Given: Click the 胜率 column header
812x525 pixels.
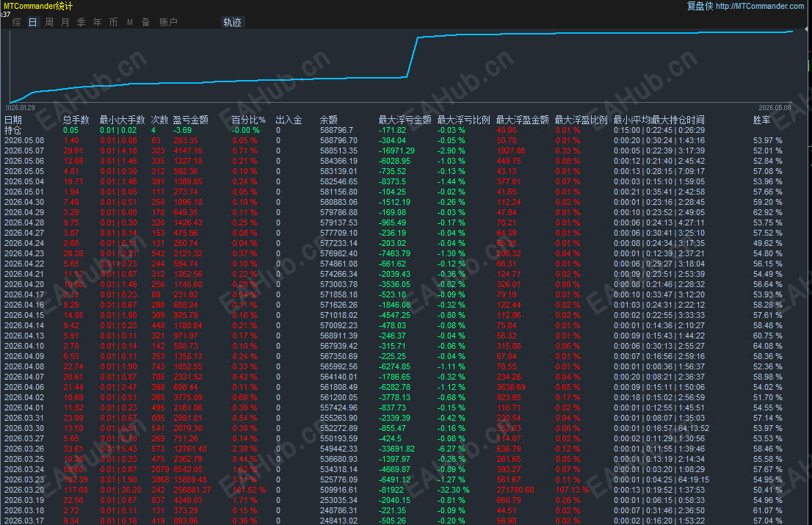Looking at the screenshot, I should (762, 120).
